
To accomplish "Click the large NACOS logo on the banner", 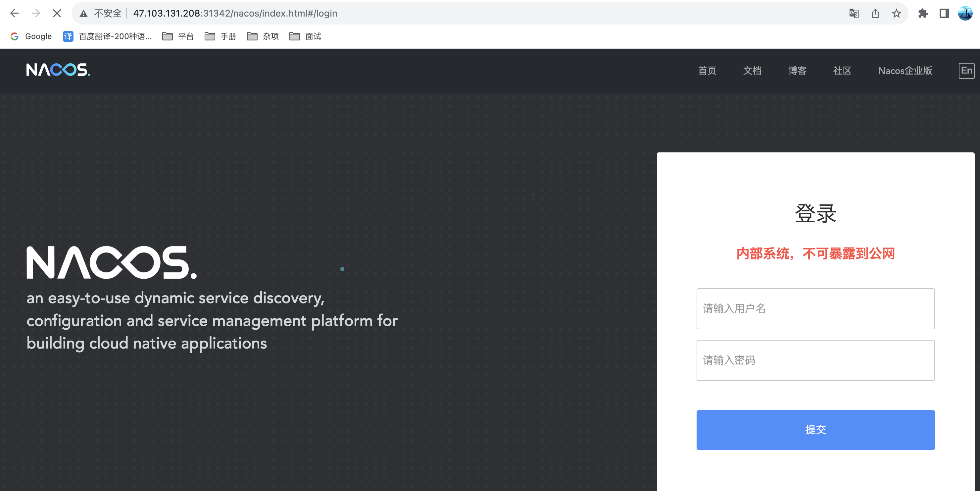I will pos(112,263).
